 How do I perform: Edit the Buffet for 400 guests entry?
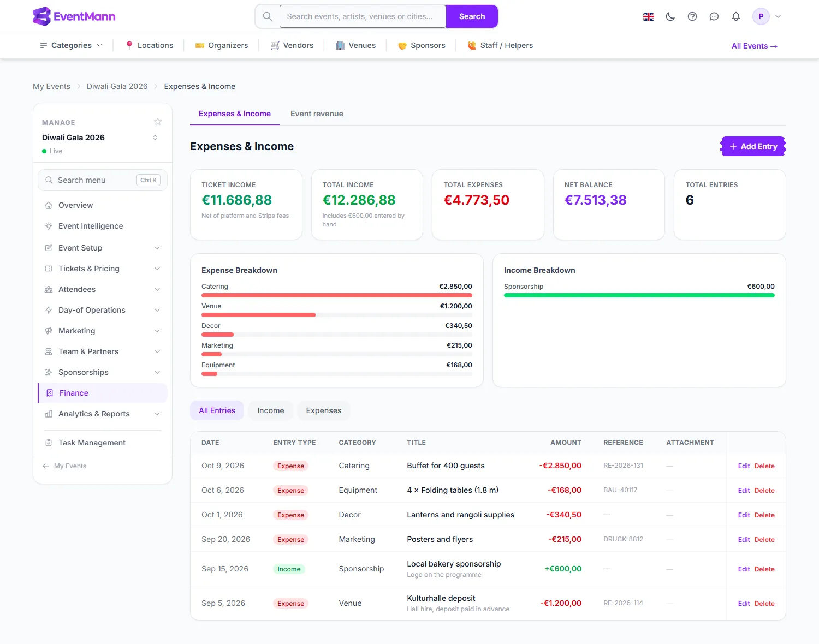744,466
